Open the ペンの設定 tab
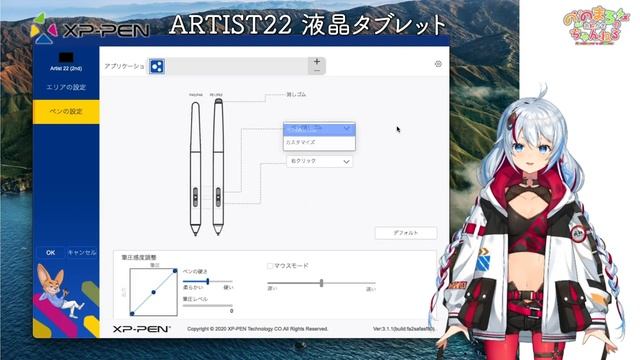Screen dimensions: 640x360 [x=66, y=111]
